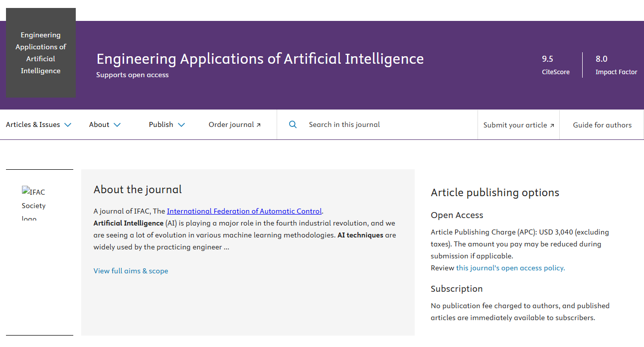Open the About dropdown menu
The image size is (644, 347).
pos(104,124)
